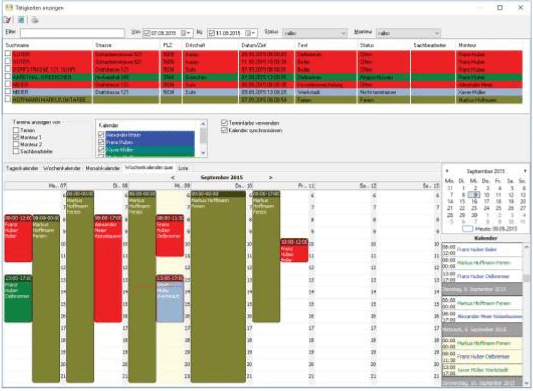Screen dimensions: 533x391
Task: Click the green export toolbar icon
Action: click(x=21, y=20)
